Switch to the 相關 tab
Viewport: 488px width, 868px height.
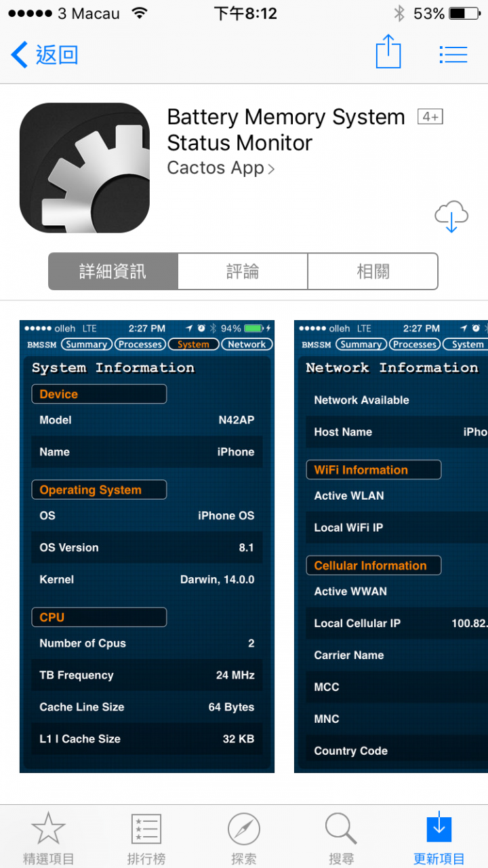tap(373, 271)
